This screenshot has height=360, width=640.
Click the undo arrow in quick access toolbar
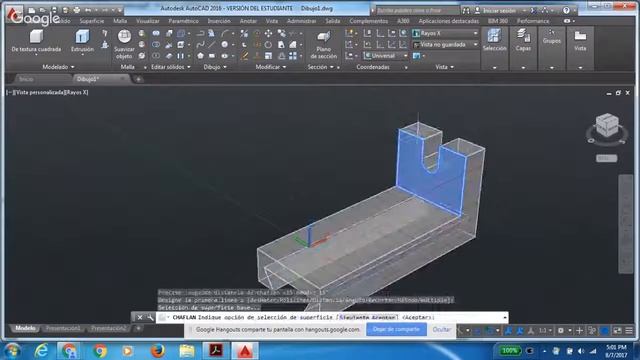(x=87, y=10)
